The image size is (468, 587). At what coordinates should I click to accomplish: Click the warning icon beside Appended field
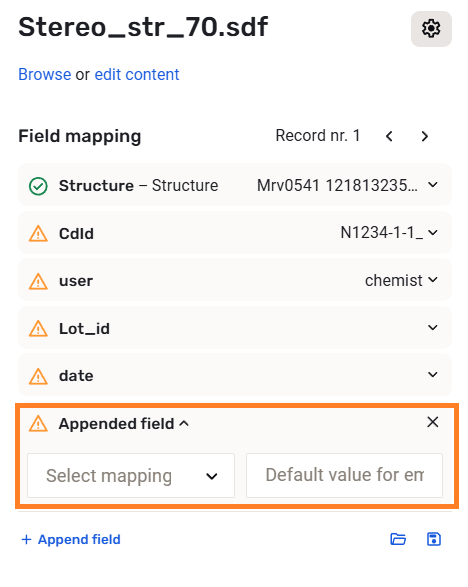pyautogui.click(x=38, y=423)
